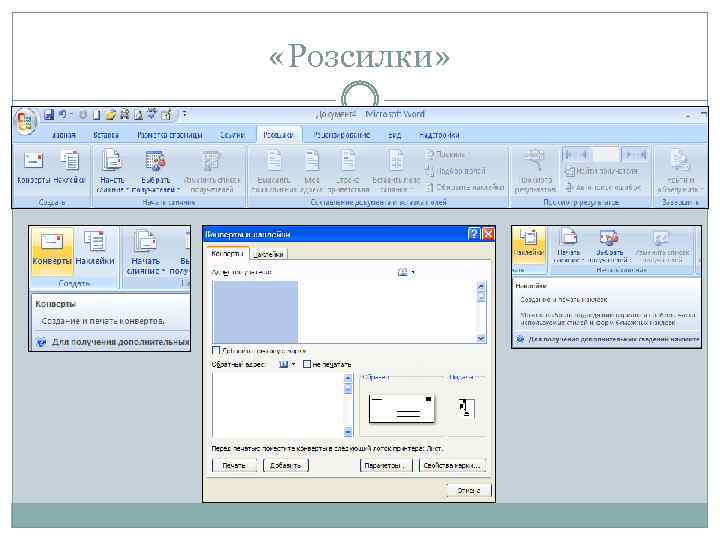This screenshot has height=540, width=720.
Task: Switch to Вставка ribbon tab
Action: click(106, 135)
